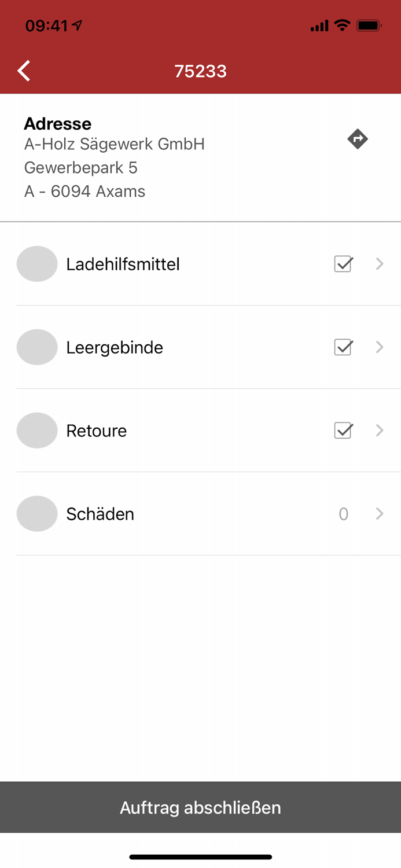Tap the home indicator bar at the bottom
Image resolution: width=401 pixels, height=868 pixels.
(x=200, y=856)
